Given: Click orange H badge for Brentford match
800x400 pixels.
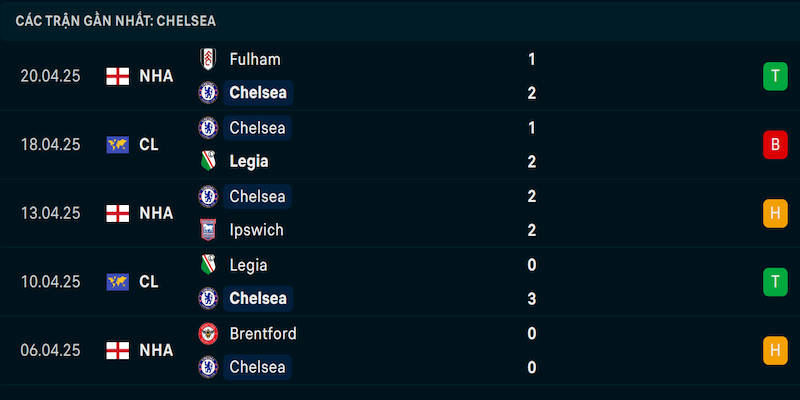Looking at the screenshot, I should tap(775, 351).
